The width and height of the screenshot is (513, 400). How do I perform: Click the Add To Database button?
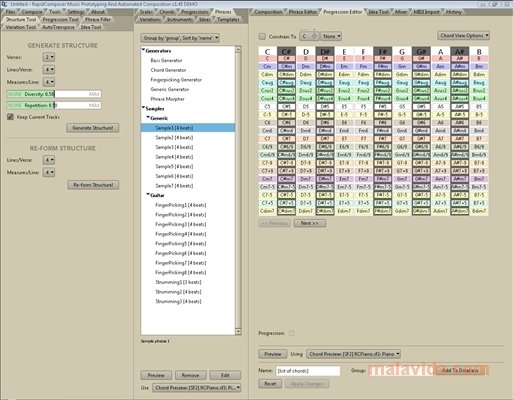(x=460, y=370)
